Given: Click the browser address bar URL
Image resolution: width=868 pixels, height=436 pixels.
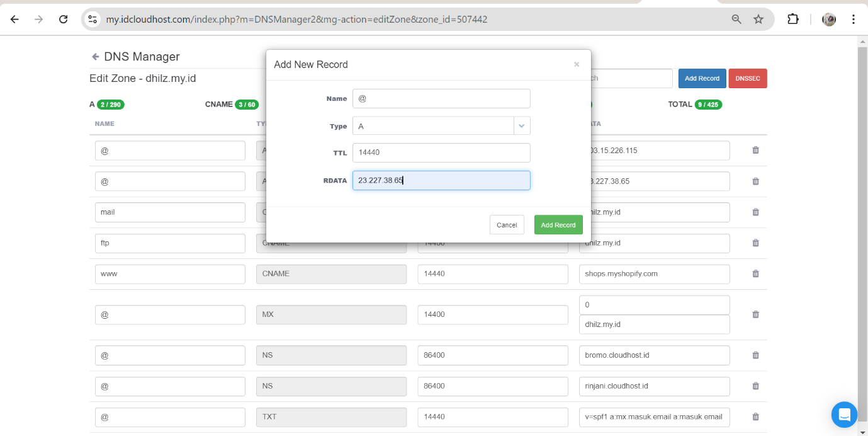Looking at the screenshot, I should point(296,20).
